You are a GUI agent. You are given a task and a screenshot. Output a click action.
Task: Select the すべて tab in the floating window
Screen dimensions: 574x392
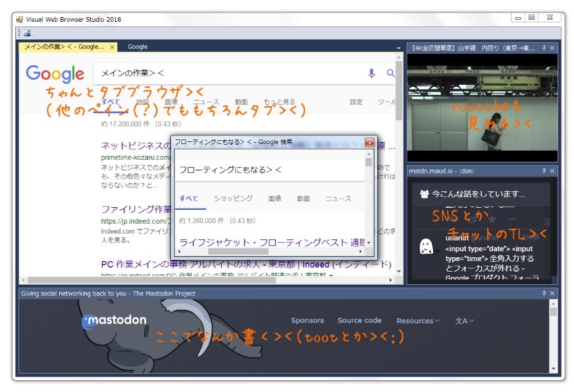click(x=188, y=199)
